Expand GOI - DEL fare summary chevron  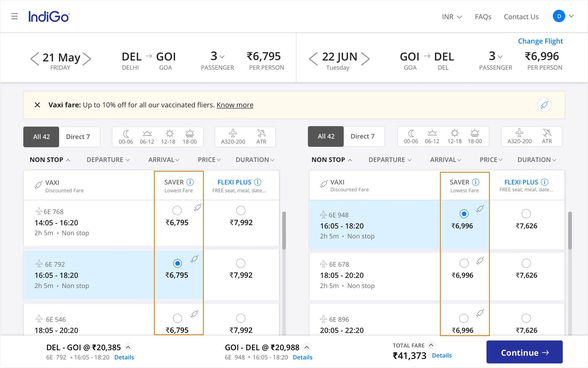point(307,347)
